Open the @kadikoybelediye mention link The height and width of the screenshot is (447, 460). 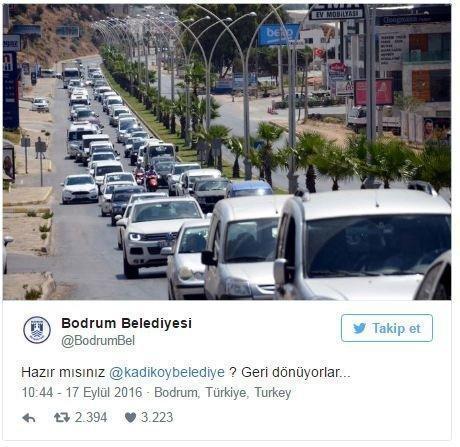coord(167,372)
